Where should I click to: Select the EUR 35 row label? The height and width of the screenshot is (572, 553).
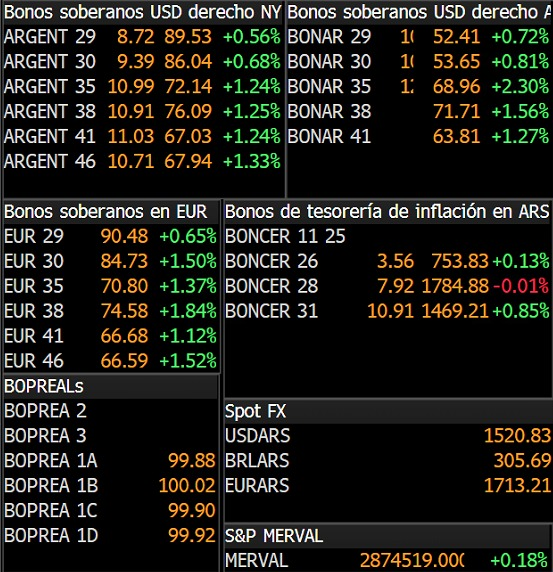(x=34, y=286)
